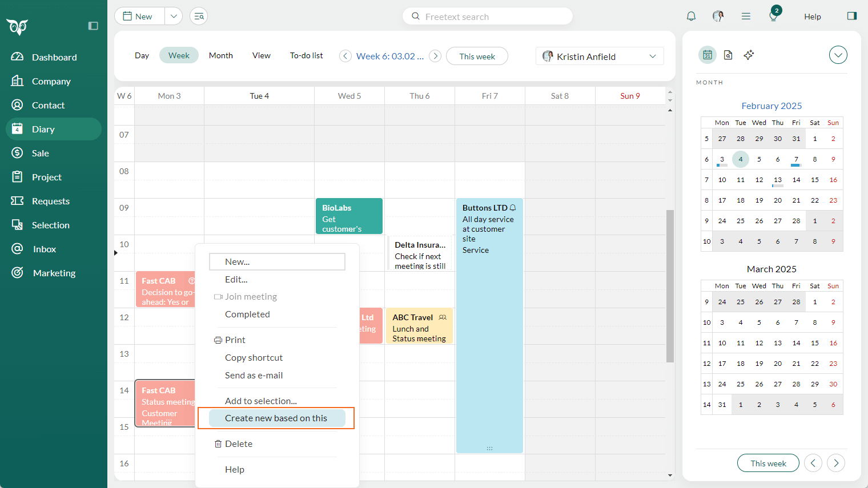This screenshot has height=488, width=868.
Task: Select Create new based on this
Action: (x=277, y=418)
